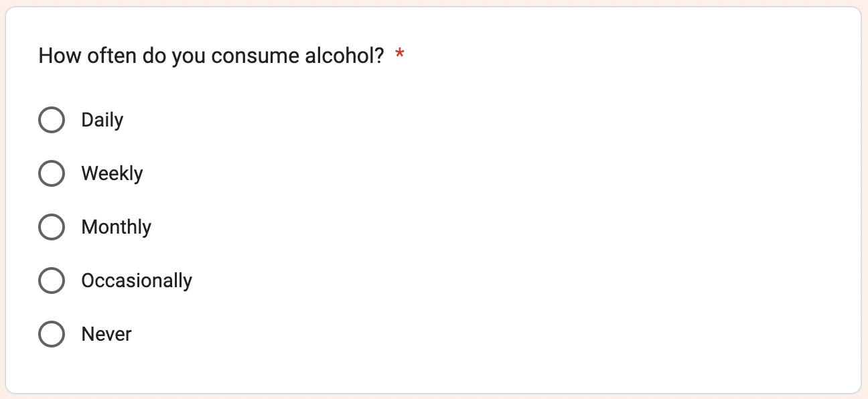
Task: Click the 'Weekly' option label text
Action: pos(112,174)
